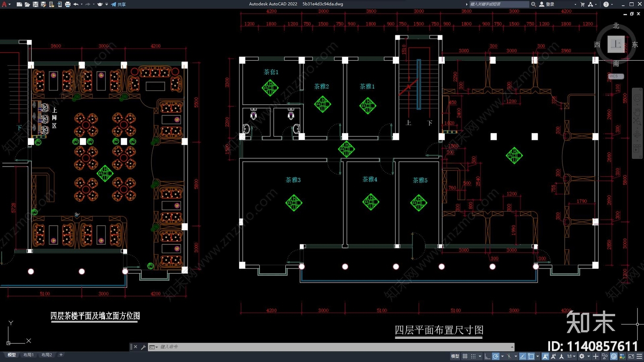
Task: Open the Polar tracking settings dropdown arrow
Action: coord(502,356)
